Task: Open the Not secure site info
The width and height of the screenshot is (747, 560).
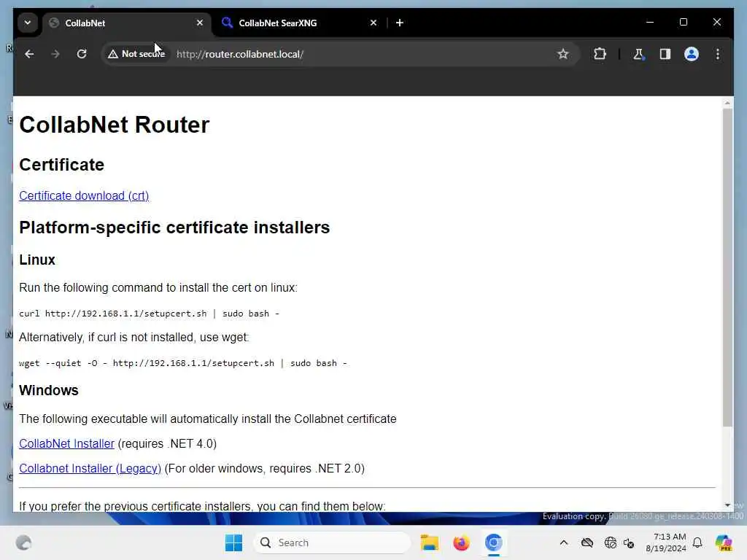Action: tap(136, 54)
